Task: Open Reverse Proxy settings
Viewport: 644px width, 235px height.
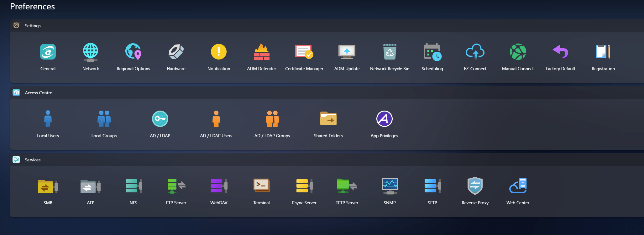Action: coord(475,186)
